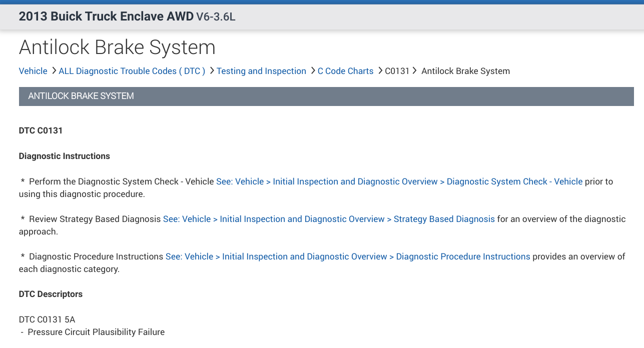
Task: Open the C Code Charts breadcrumb
Action: [345, 71]
